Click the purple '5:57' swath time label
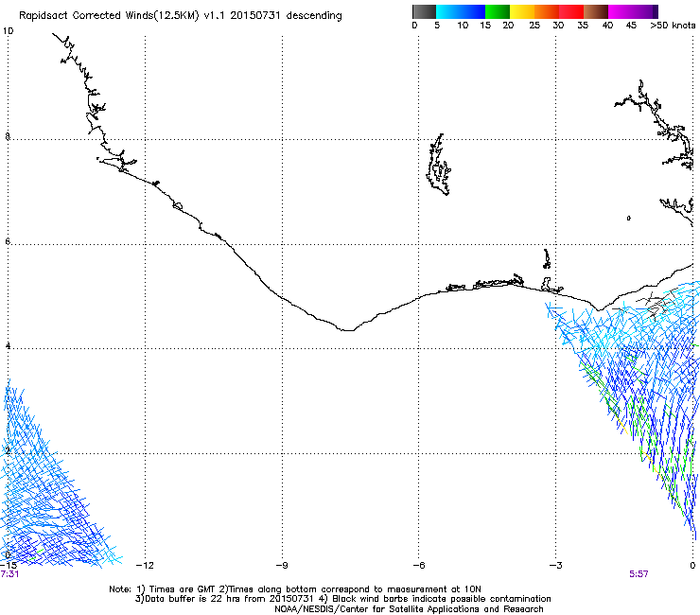Screen dimensions: 700x615 [x=639, y=574]
